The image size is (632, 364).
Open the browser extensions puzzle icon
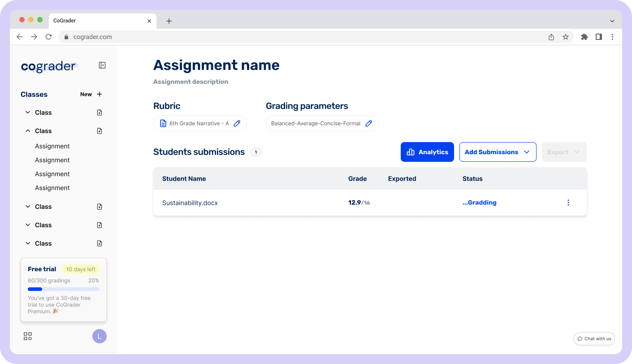[584, 37]
